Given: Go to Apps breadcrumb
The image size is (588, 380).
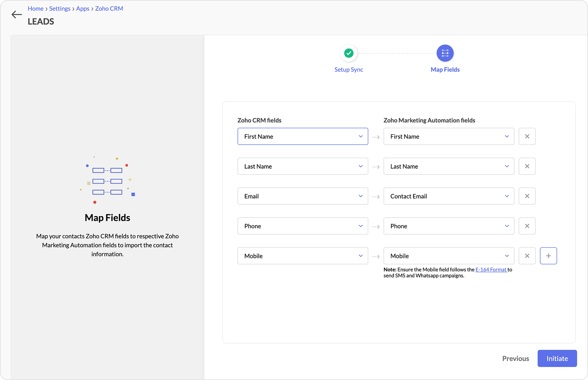Looking at the screenshot, I should 83,8.
